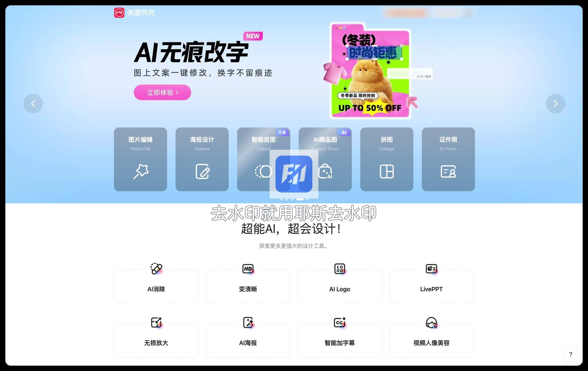The width and height of the screenshot is (588, 371).
Task: Click the ID photo card icon
Action: coord(448,172)
